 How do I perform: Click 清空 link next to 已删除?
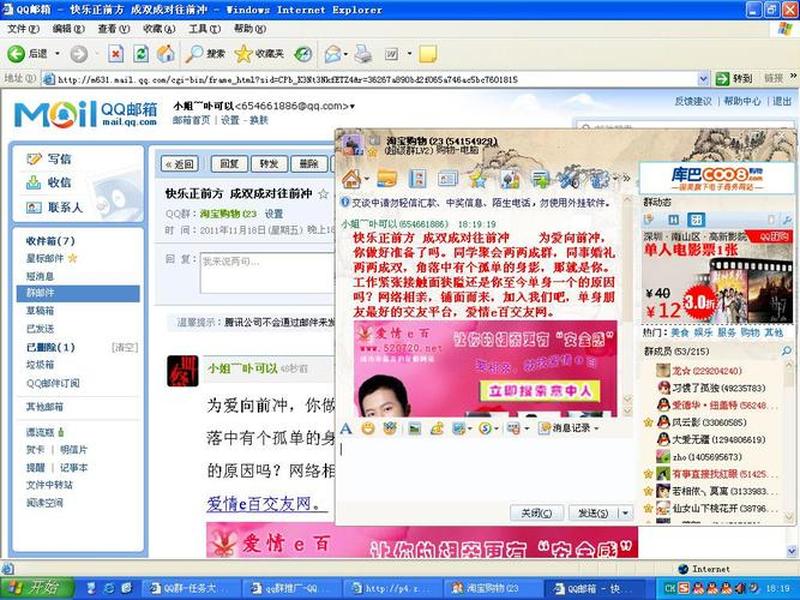(124, 348)
